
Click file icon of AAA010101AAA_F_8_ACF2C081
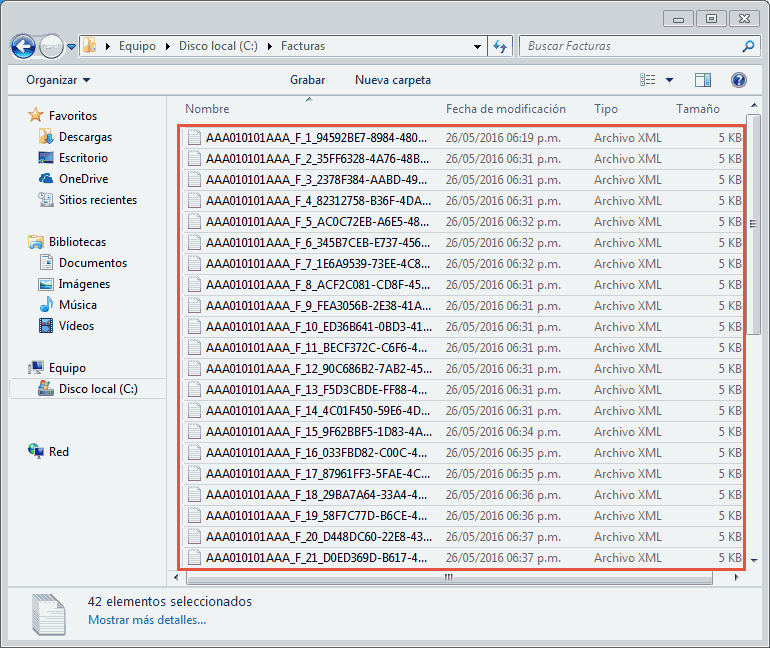[x=194, y=285]
